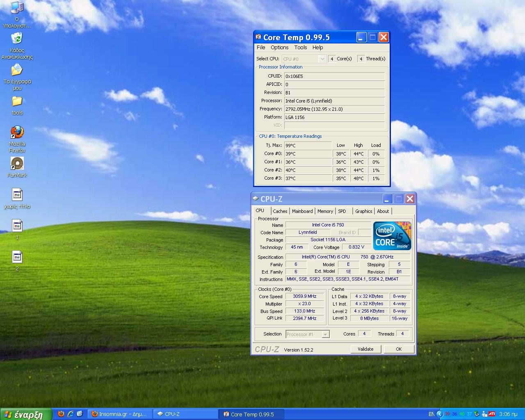The image size is (525, 420).
Task: Click the CPUID field in Core Temp
Action: (334, 76)
